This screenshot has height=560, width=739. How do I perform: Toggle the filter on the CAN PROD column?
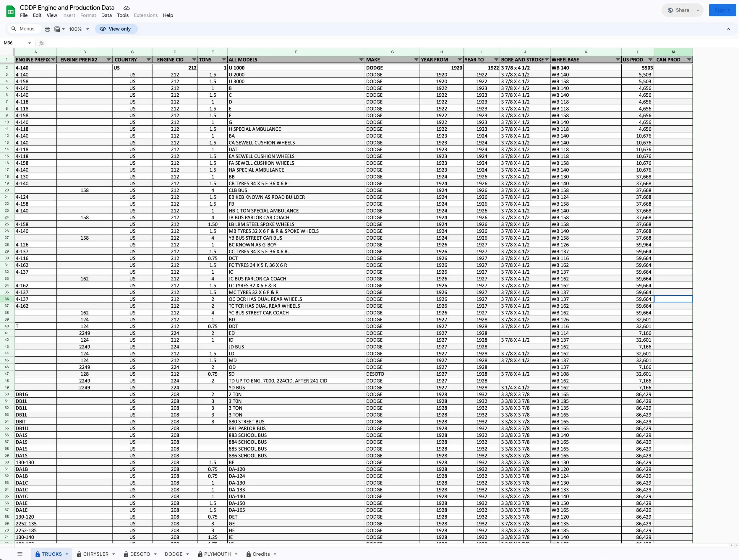688,60
